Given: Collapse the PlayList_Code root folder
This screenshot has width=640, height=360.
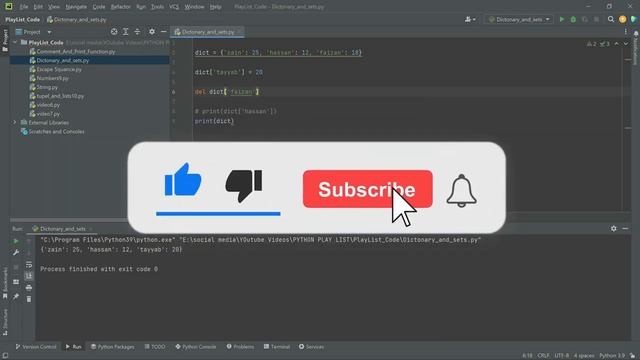Looking at the screenshot, I should tap(15, 42).
